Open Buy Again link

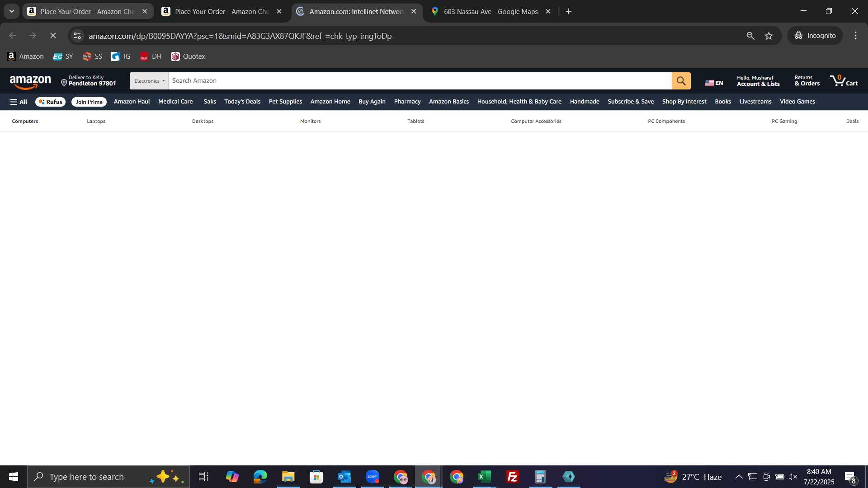(372, 102)
